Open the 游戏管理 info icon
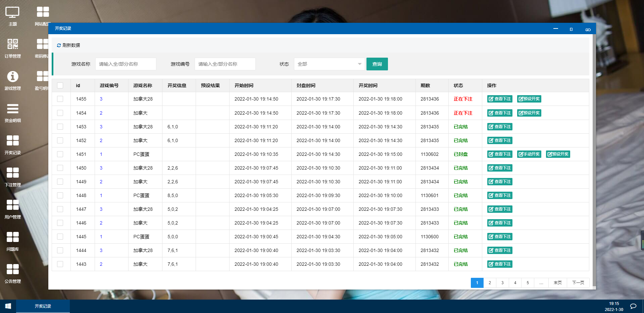Screen dimensions: 644x313 click(12, 76)
